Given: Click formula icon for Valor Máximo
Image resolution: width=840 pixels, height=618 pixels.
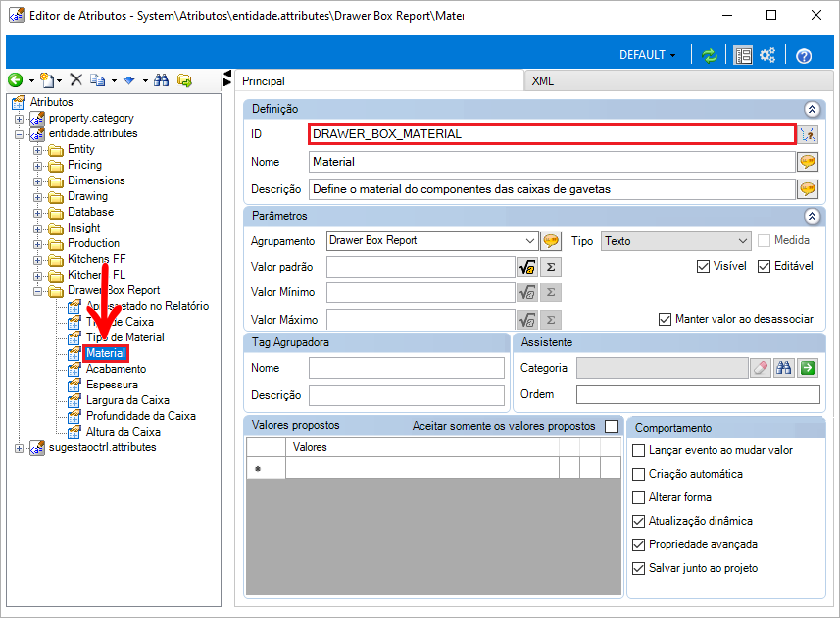Looking at the screenshot, I should 527,320.
